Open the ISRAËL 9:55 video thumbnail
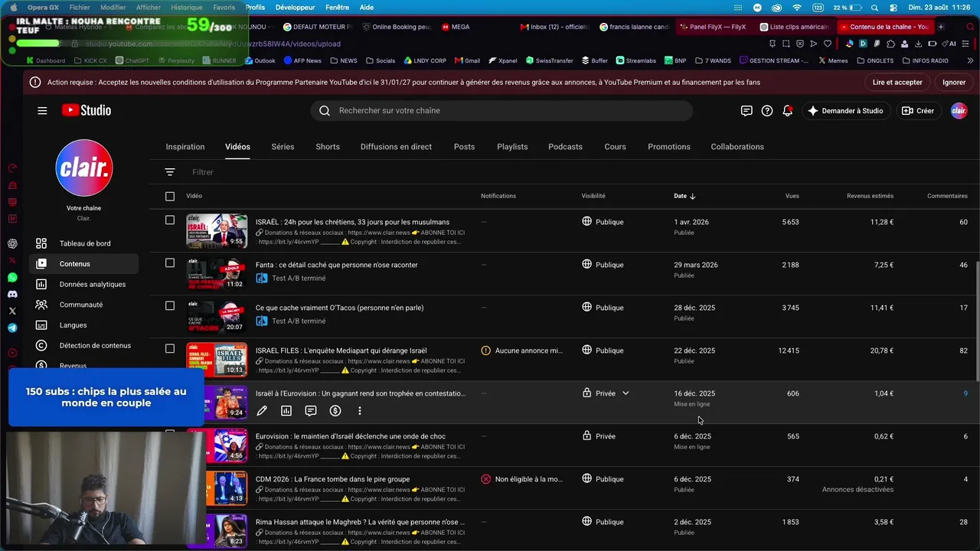 point(217,230)
